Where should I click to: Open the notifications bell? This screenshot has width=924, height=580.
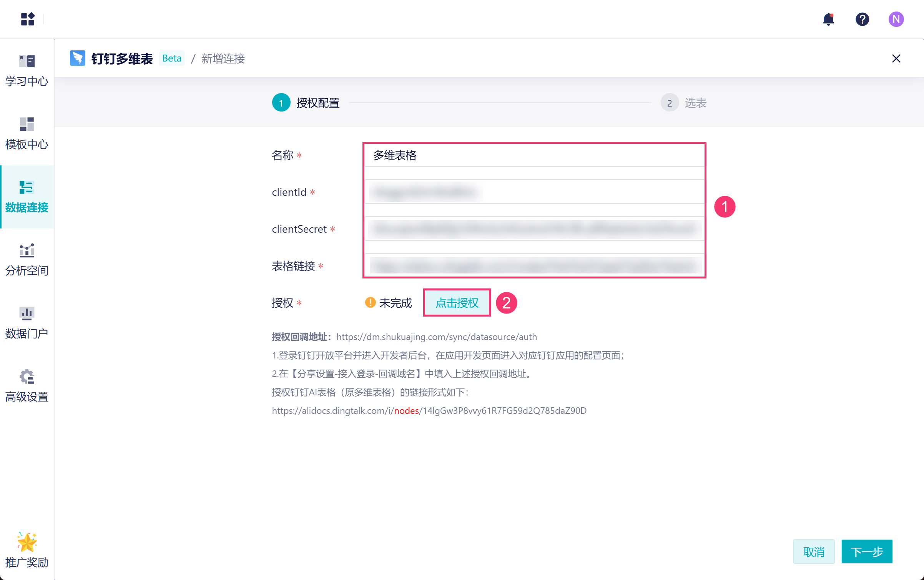(x=828, y=19)
